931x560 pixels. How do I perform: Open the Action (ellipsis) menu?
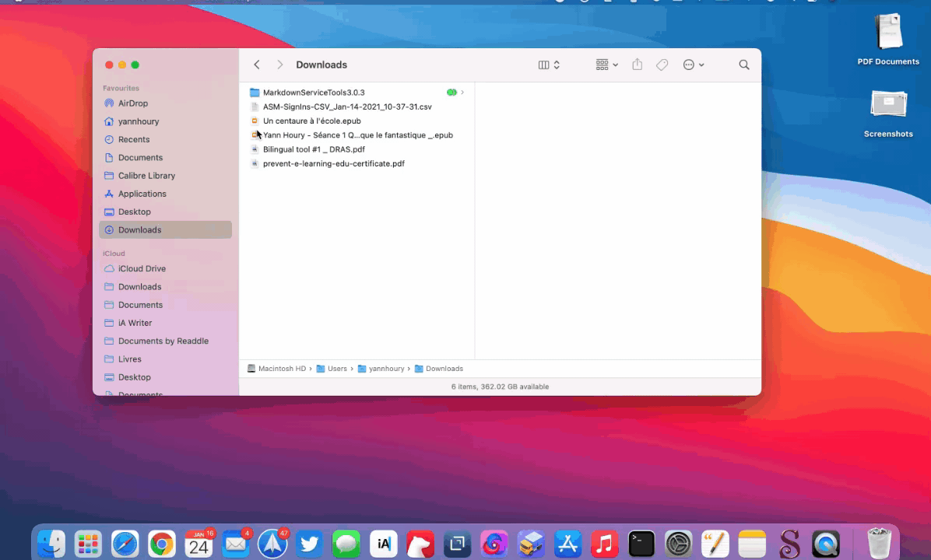[x=694, y=65]
